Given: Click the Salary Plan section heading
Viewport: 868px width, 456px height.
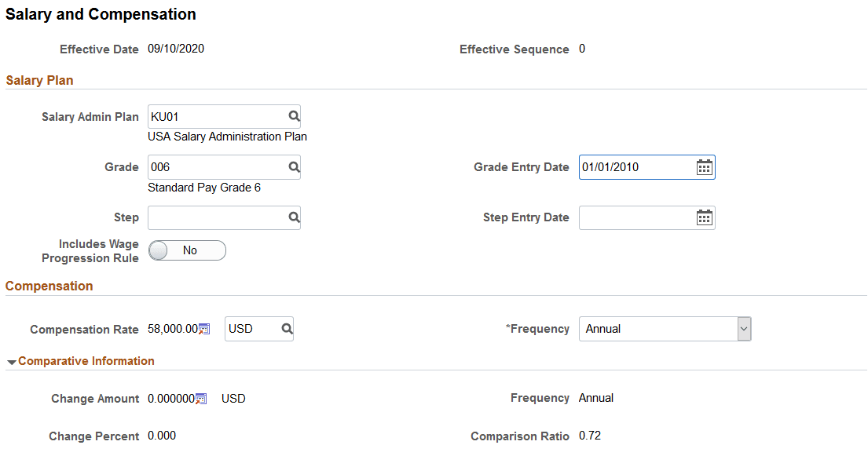Looking at the screenshot, I should pyautogui.click(x=39, y=80).
